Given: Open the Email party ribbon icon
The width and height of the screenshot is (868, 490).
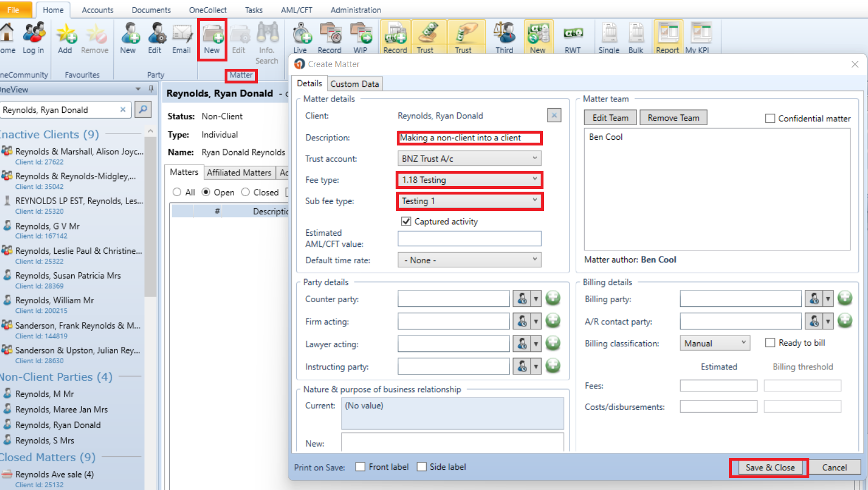Looking at the screenshot, I should point(182,39).
